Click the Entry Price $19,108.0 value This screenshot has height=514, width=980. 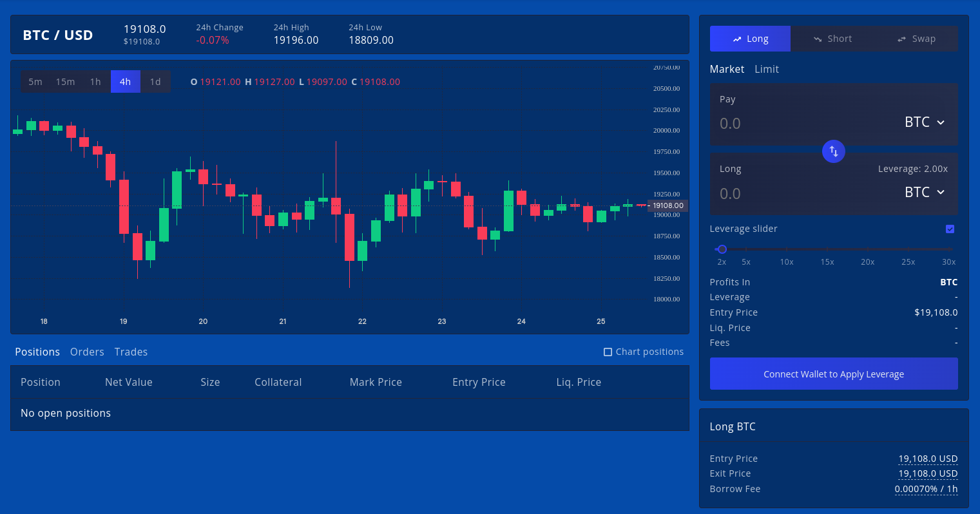tap(936, 312)
